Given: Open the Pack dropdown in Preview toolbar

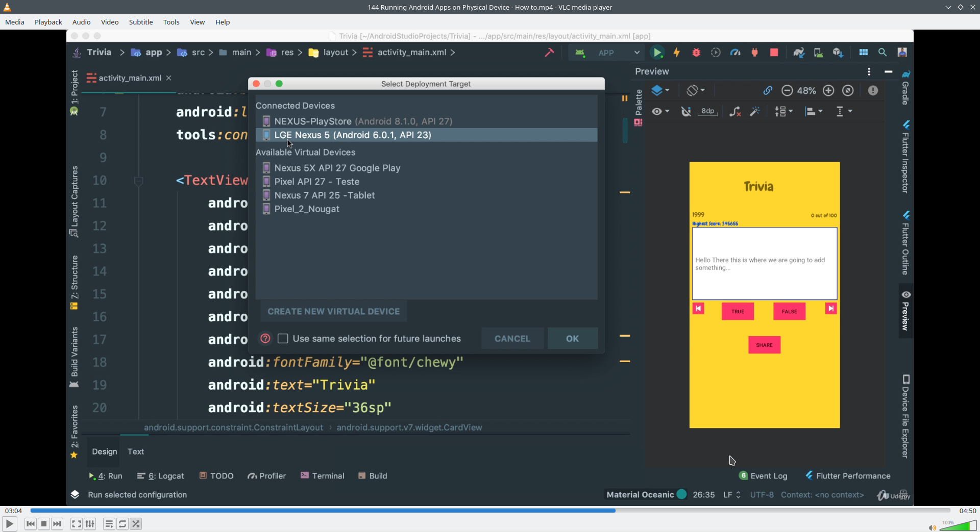Looking at the screenshot, I should pyautogui.click(x=783, y=112).
